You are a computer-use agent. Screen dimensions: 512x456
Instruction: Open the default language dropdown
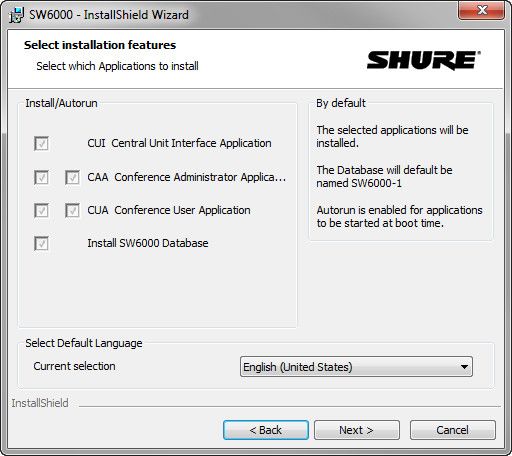(x=356, y=367)
